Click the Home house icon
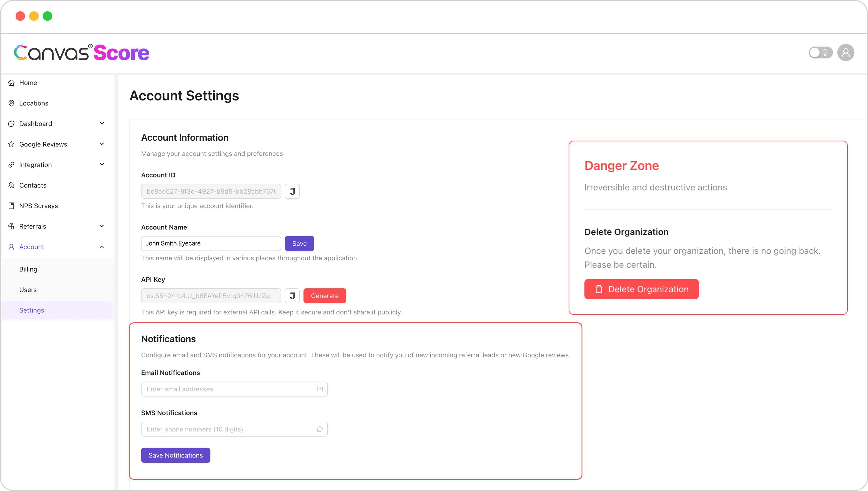The image size is (868, 491). [x=11, y=83]
